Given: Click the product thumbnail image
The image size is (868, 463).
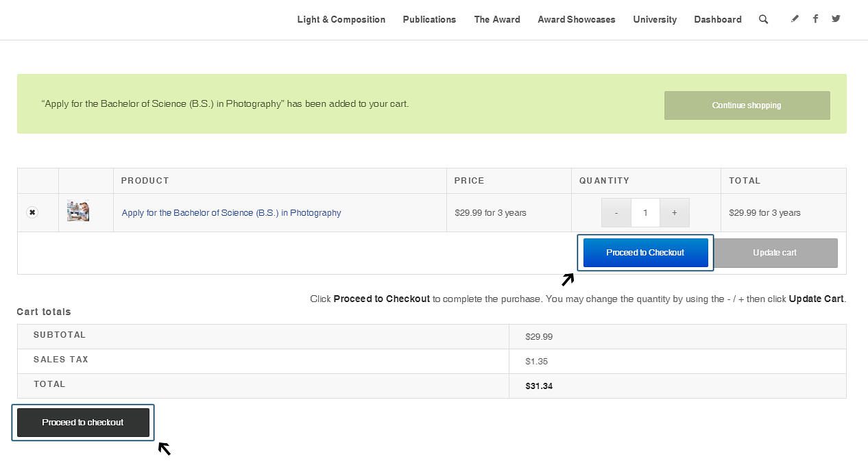Looking at the screenshot, I should (x=77, y=211).
